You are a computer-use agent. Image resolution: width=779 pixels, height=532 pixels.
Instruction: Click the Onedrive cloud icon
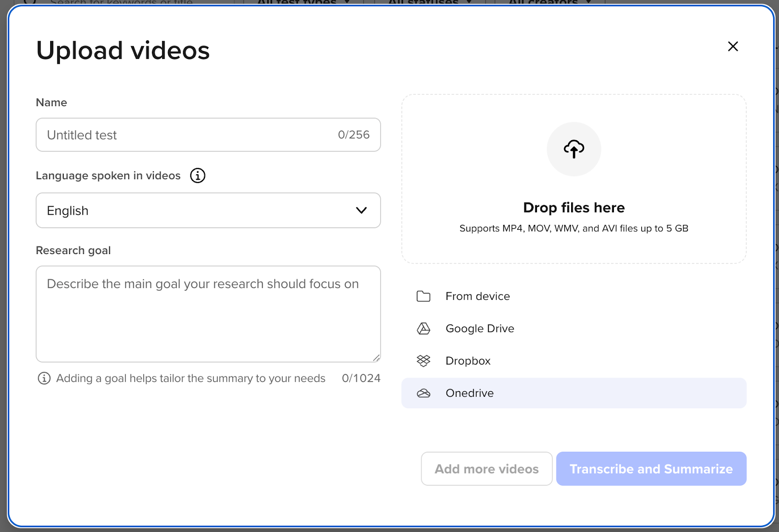(x=423, y=393)
